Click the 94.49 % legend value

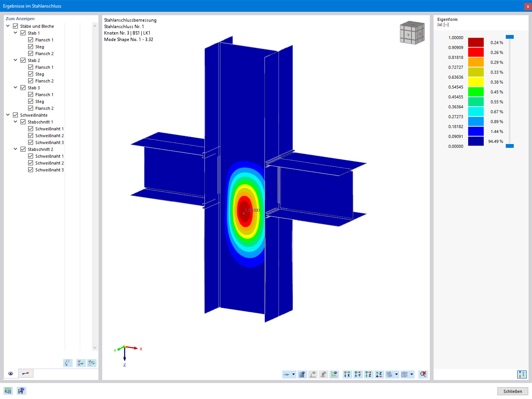click(496, 141)
